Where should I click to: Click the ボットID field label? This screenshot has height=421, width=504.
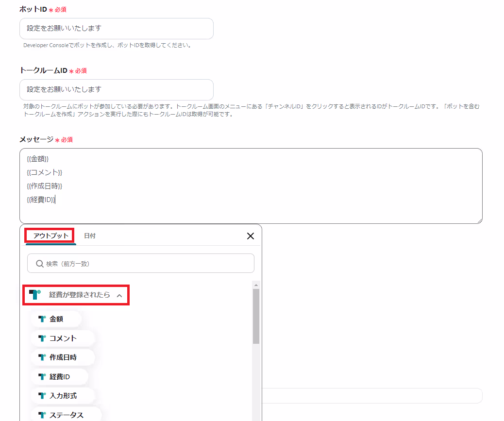point(33,9)
